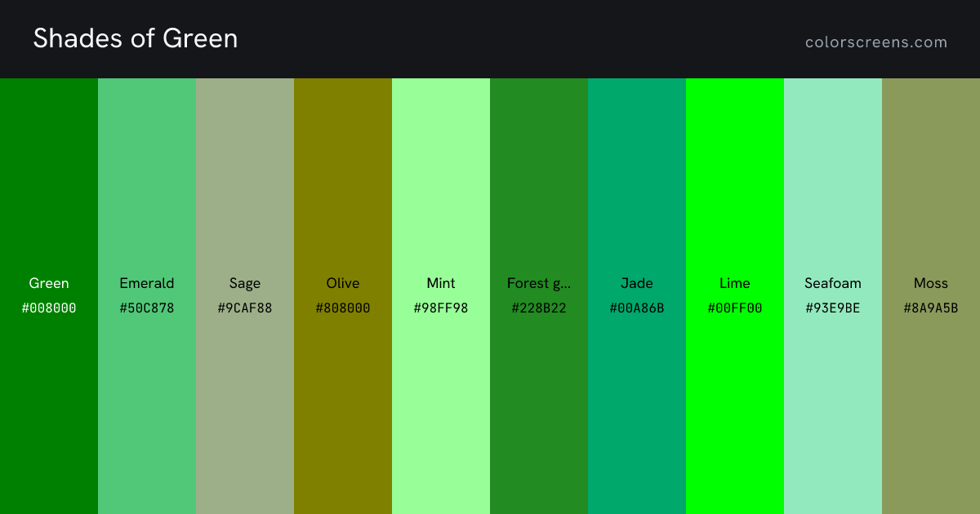Click the Green color swatch stripe

pos(49,296)
